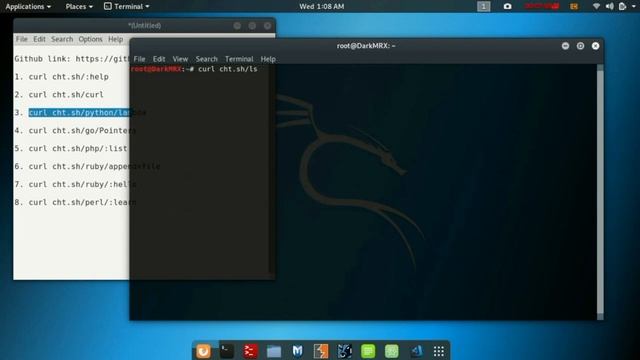Open the Places menu in top bar

(79, 6)
